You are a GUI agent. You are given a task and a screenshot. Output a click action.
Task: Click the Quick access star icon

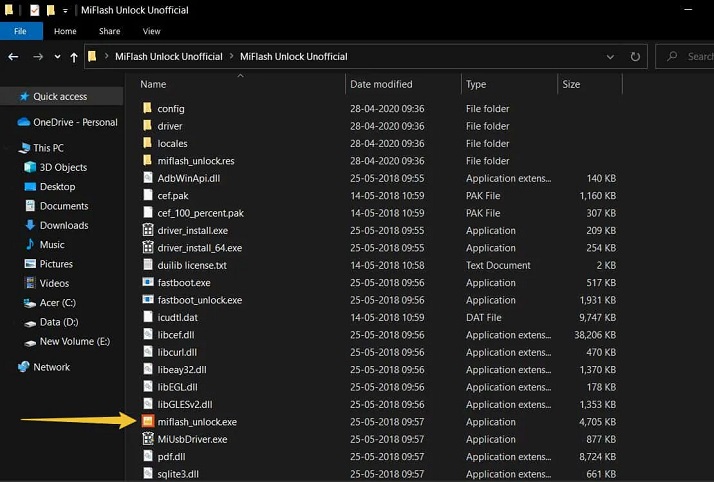[x=24, y=96]
